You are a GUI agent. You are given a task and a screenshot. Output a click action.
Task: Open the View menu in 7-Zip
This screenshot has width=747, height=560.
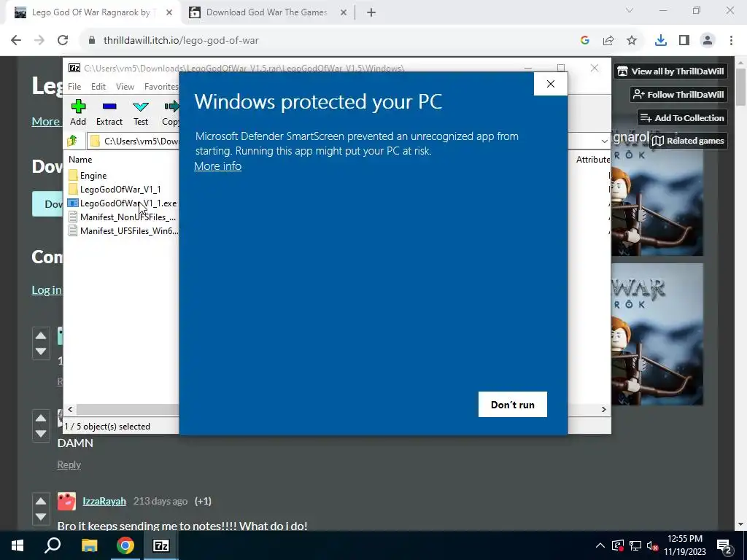tap(125, 86)
